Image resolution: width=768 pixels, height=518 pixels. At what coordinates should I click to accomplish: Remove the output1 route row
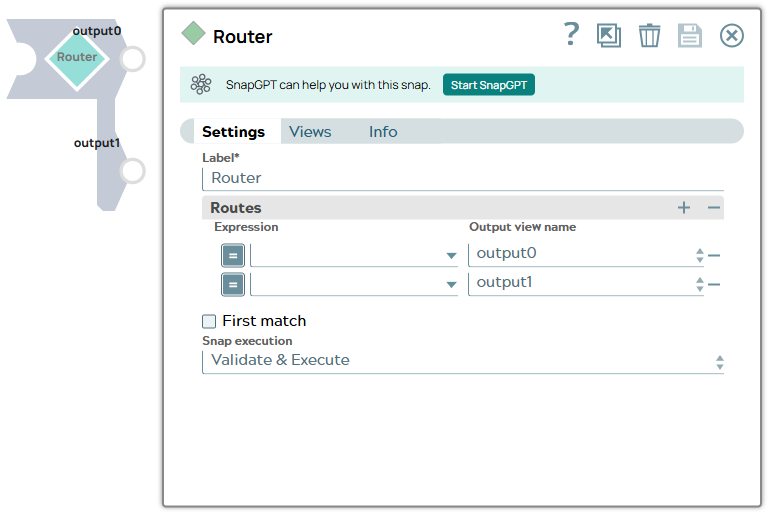pos(714,284)
